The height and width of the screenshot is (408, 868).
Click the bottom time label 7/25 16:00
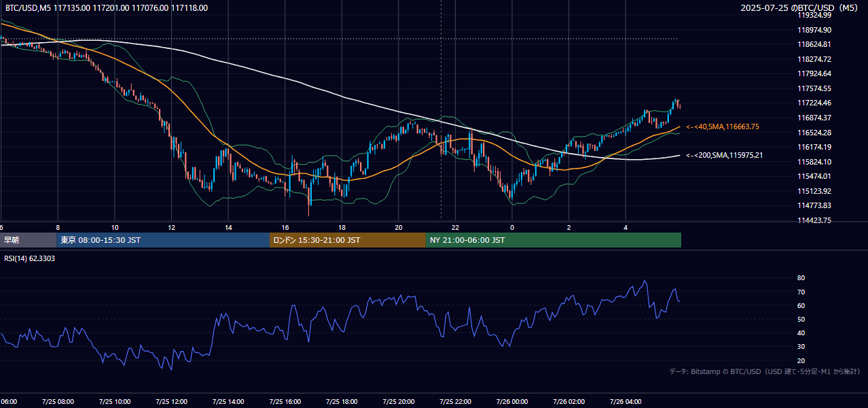pos(285,401)
